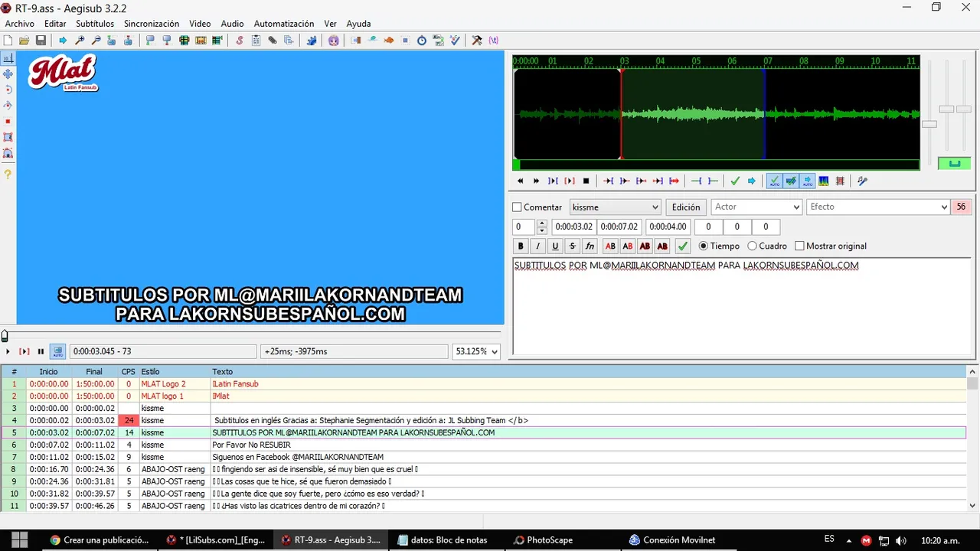The width and height of the screenshot is (980, 551).
Task: Open a subtitle file
Action: click(24, 41)
